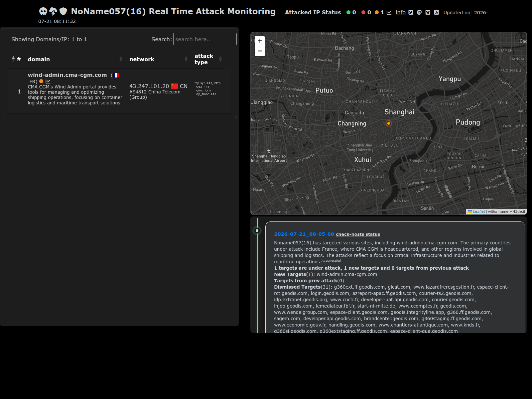532x399 pixels.
Task: Click the shield icon beside the page title
Action: tap(63, 12)
